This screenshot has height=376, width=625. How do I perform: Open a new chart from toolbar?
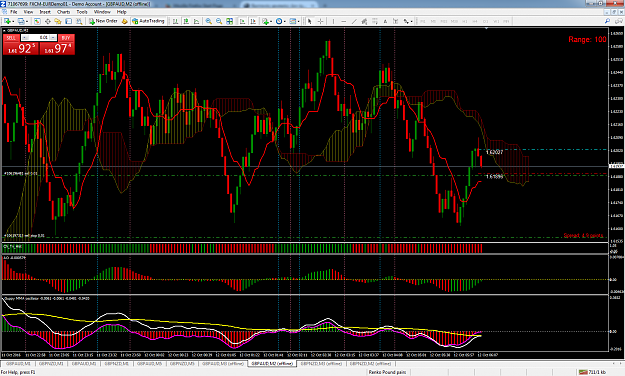(x=8, y=21)
